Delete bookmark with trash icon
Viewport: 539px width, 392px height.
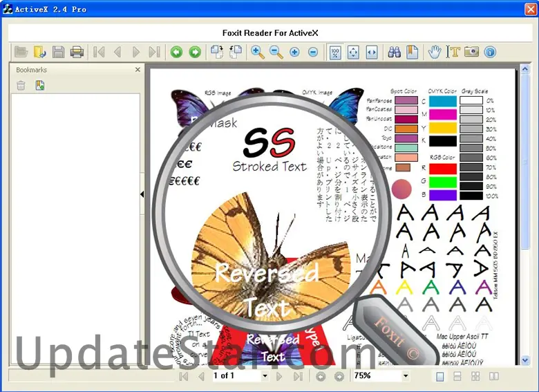coord(21,85)
